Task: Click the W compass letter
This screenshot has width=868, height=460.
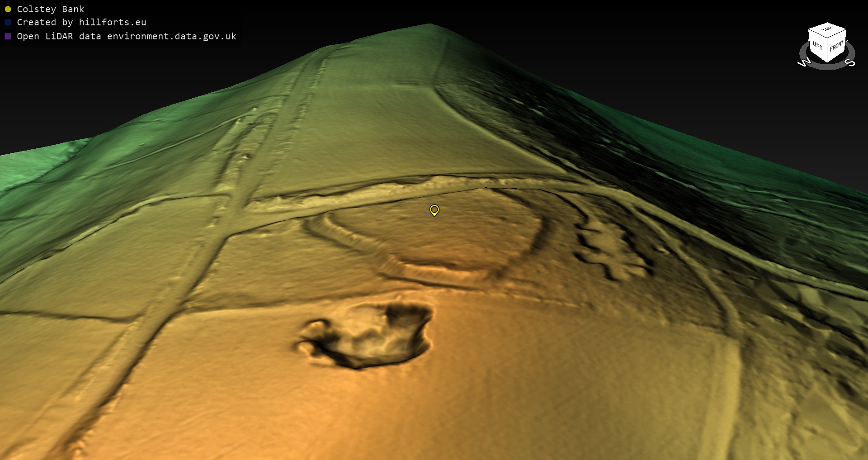Action: click(804, 62)
